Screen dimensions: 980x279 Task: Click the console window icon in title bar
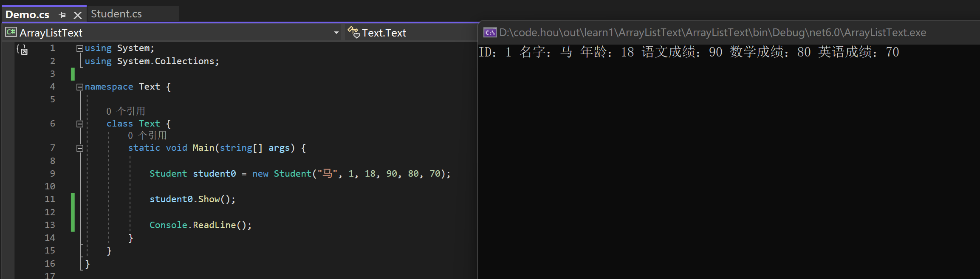click(490, 33)
